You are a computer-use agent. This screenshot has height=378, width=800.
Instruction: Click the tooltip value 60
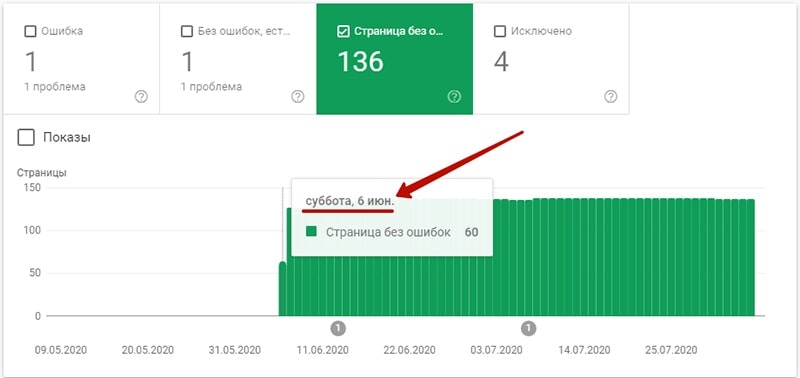point(471,233)
